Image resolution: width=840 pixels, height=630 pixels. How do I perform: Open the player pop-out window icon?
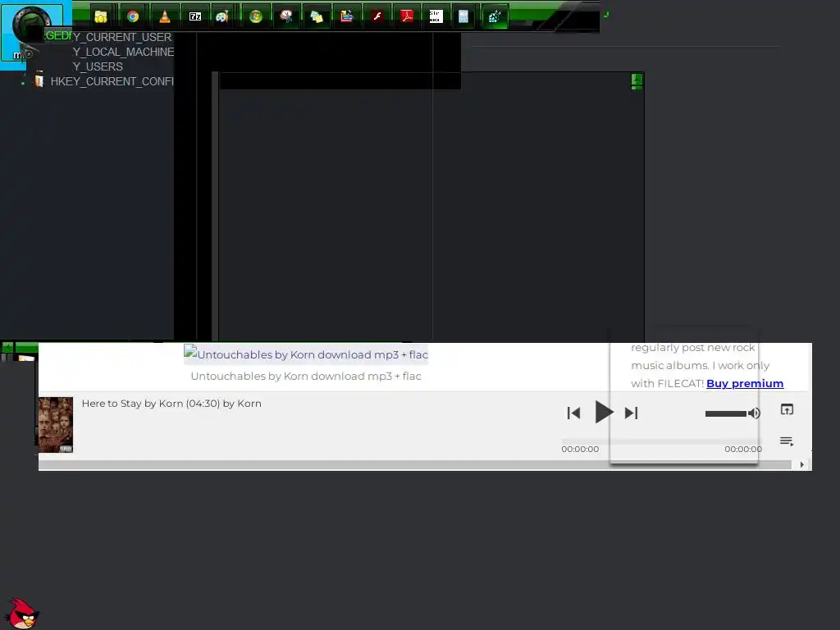(x=787, y=410)
